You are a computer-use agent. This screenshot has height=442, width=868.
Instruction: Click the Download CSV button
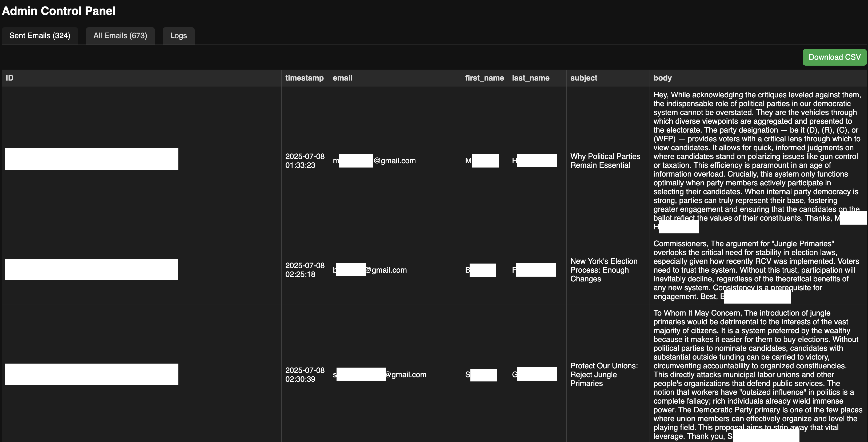point(834,57)
